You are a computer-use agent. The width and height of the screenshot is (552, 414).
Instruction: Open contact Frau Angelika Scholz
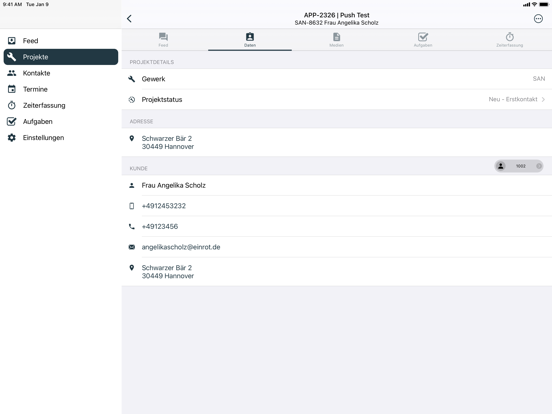tap(337, 186)
